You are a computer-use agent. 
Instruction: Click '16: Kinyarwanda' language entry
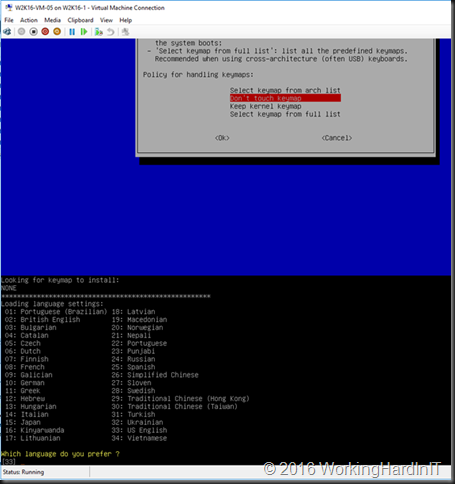[35, 430]
